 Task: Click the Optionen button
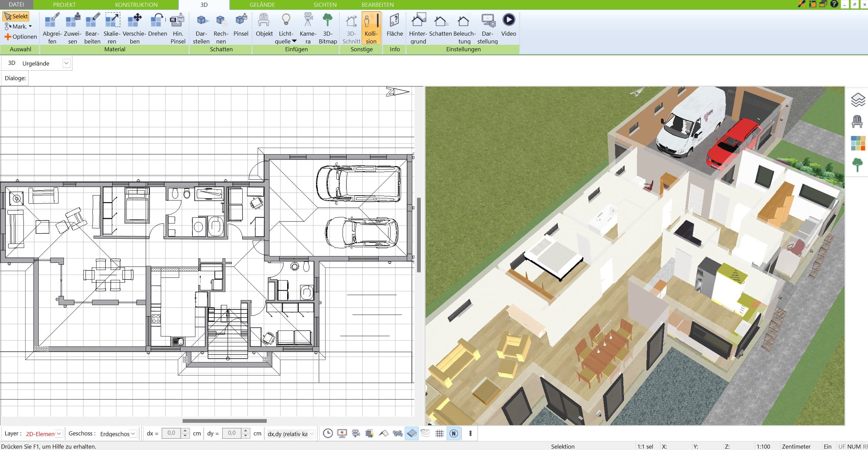pyautogui.click(x=20, y=37)
